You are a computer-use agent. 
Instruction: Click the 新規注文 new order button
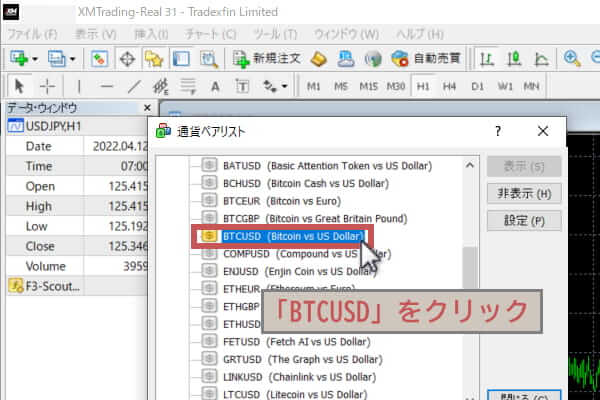click(266, 59)
